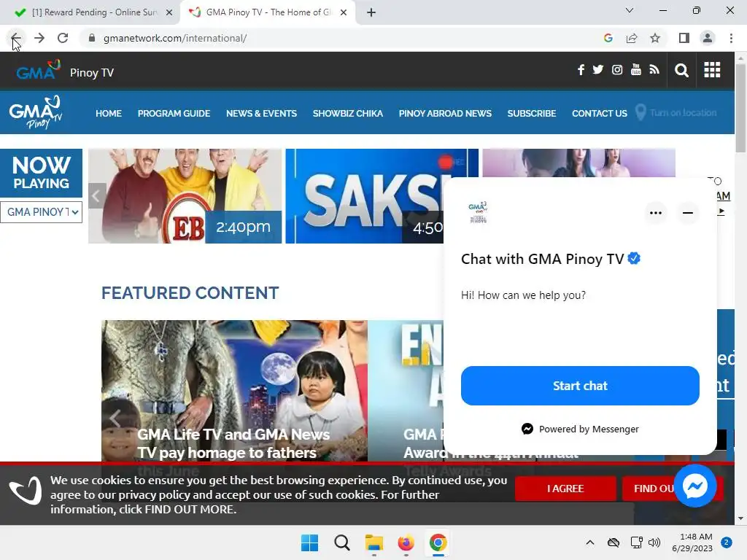
Task: Click FIND OUT MORE cookie button
Action: [x=649, y=489]
